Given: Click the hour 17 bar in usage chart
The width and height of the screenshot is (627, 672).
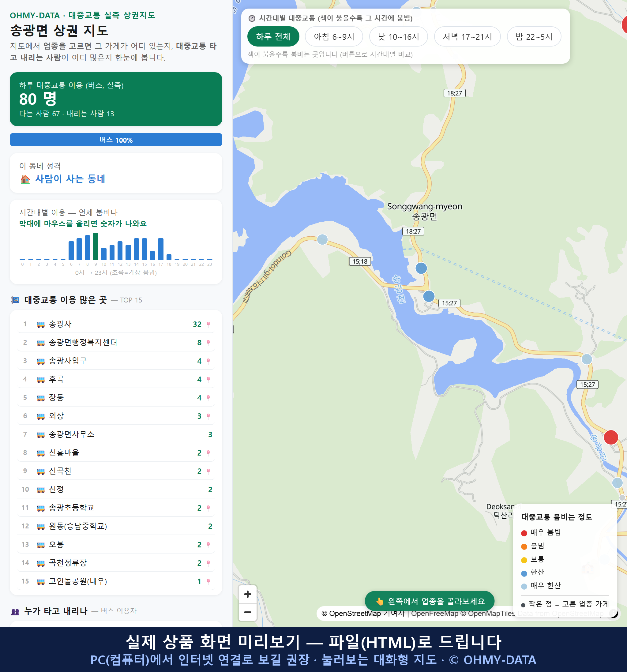Looking at the screenshot, I should click(x=161, y=249).
